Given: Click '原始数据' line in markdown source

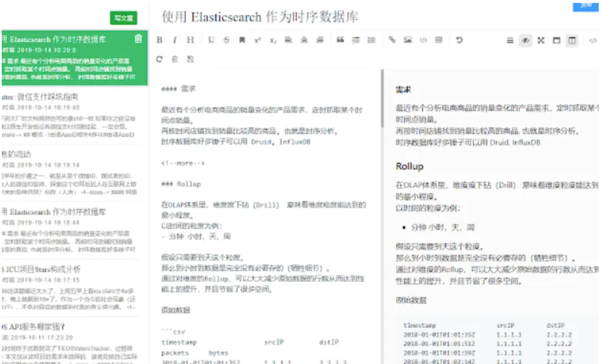Looking at the screenshot, I should [176, 310].
